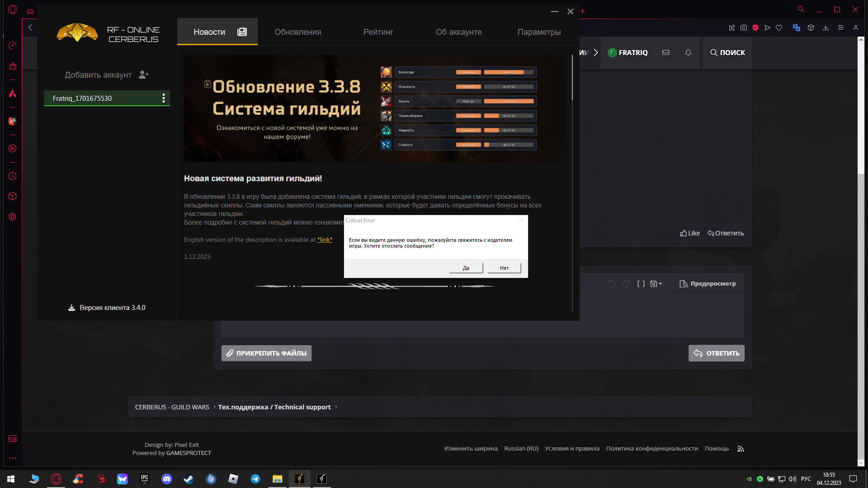Screen dimensions: 868x488
Task: Open the image gallery icon in sidebar
Action: tap(13, 439)
